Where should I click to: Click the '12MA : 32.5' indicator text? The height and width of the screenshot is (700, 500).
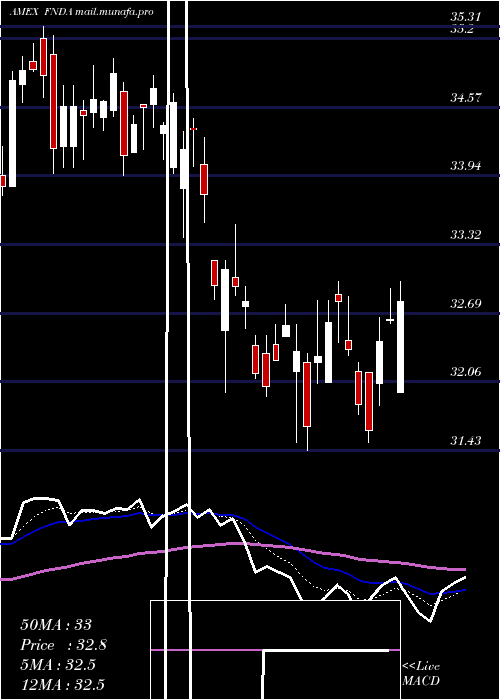(x=62, y=684)
